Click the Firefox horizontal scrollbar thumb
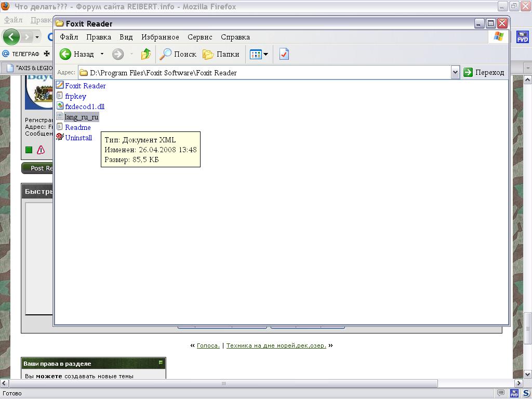The image size is (532, 399). pos(223,383)
